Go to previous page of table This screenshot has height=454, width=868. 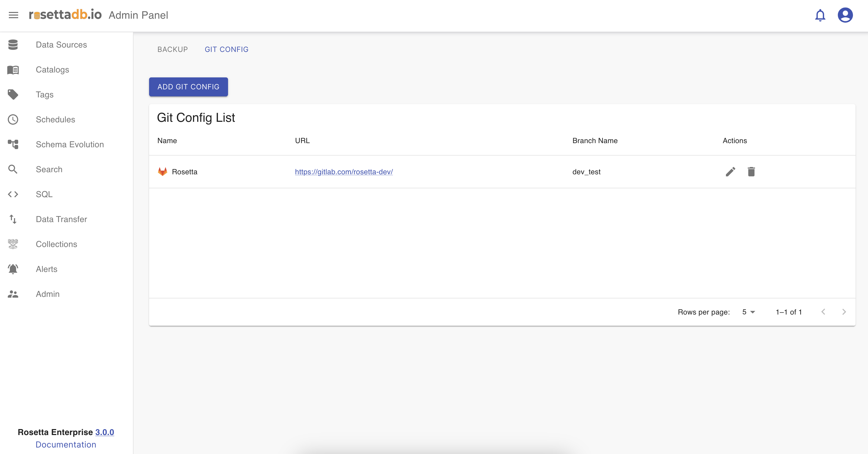823,312
